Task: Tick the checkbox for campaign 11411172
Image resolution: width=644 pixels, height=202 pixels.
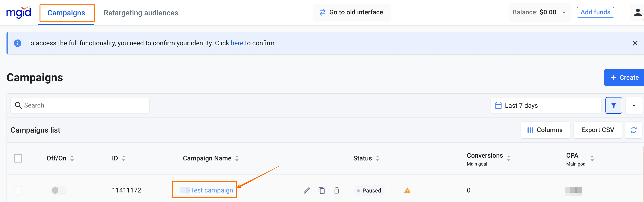Action: pyautogui.click(x=18, y=191)
